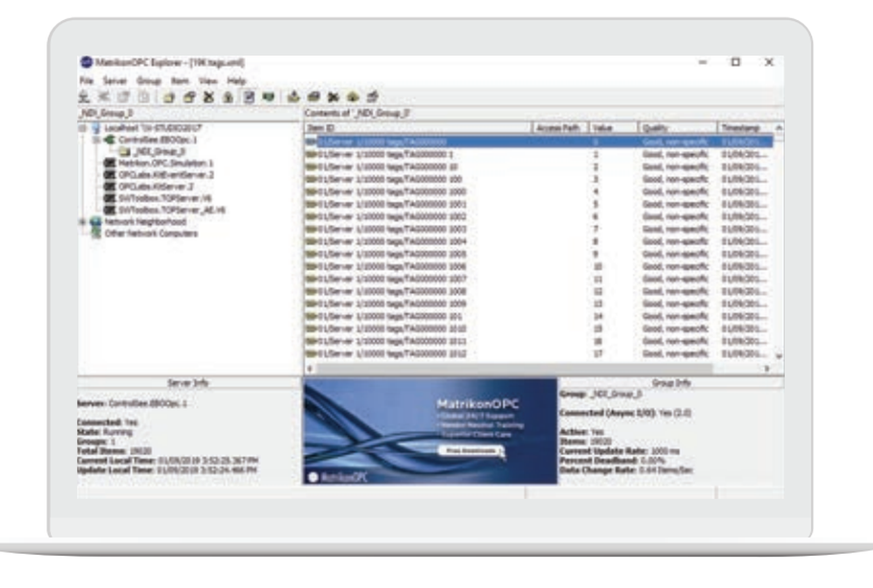Sort by the Value column header
Screen dimensions: 873x588
click(x=613, y=128)
